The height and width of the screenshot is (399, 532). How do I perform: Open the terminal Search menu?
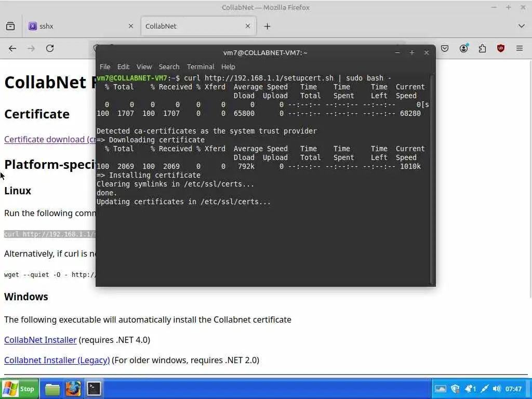(x=169, y=67)
